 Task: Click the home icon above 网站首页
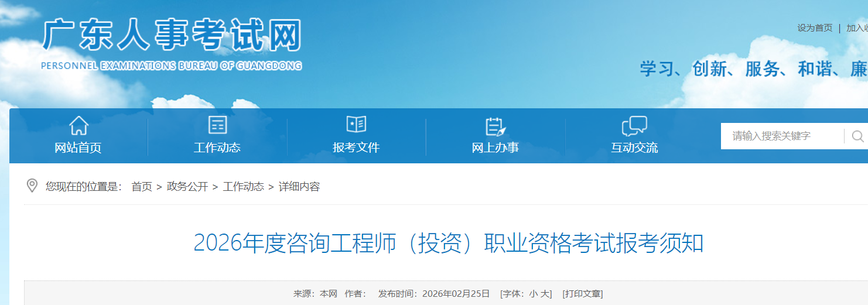click(78, 125)
